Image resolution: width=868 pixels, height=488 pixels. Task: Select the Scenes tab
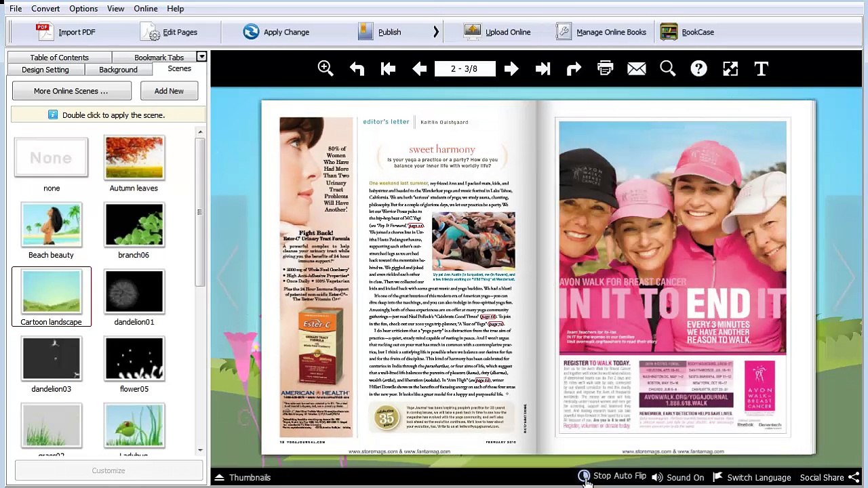click(179, 68)
